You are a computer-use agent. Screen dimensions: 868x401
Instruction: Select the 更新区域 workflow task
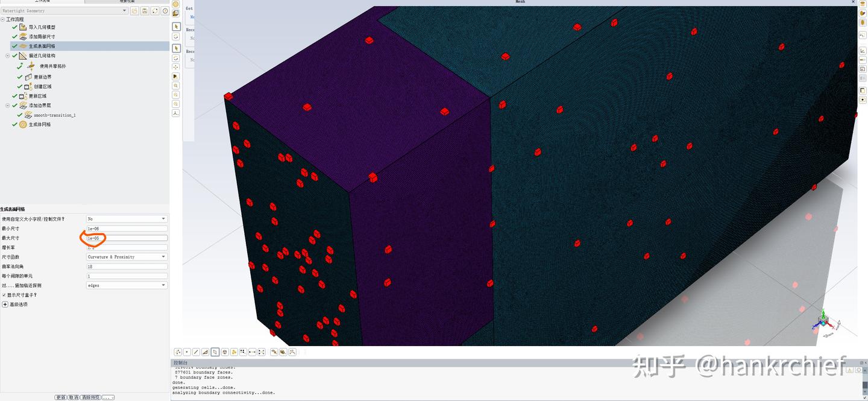click(37, 96)
